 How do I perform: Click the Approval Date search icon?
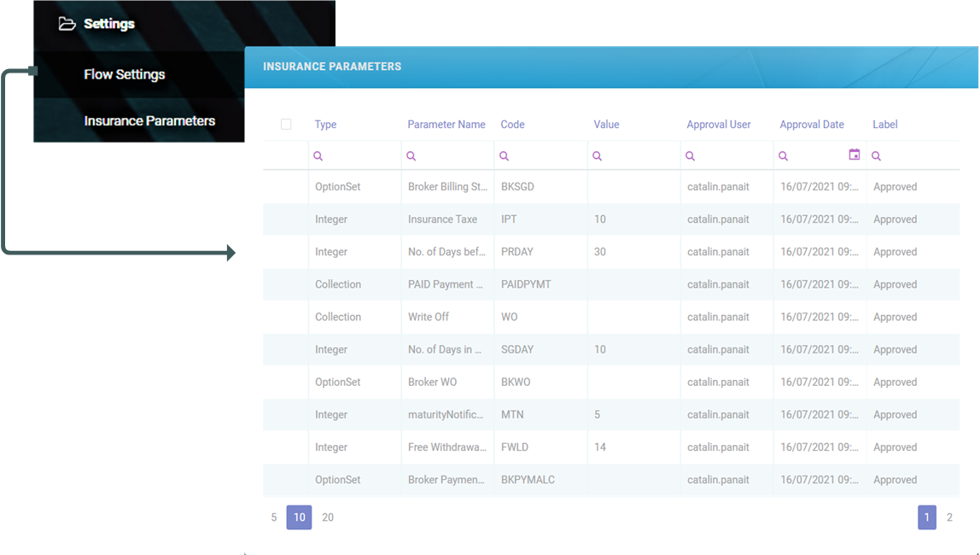coord(784,156)
